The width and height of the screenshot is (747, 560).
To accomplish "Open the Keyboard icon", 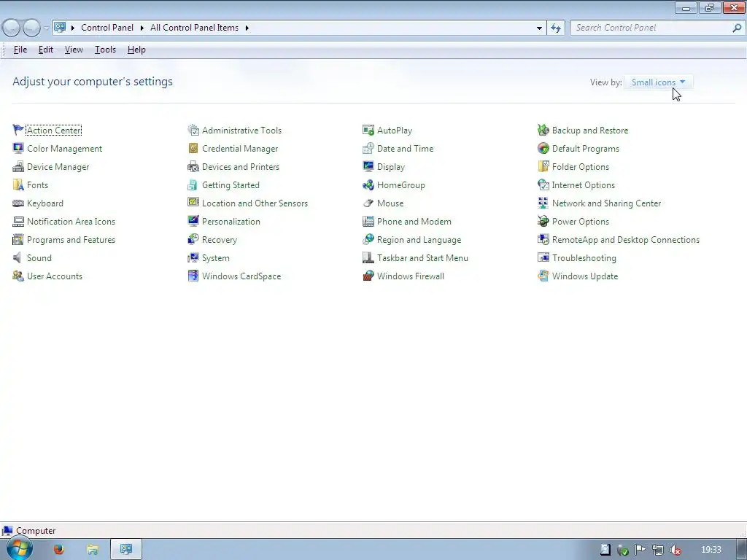I will 18,203.
